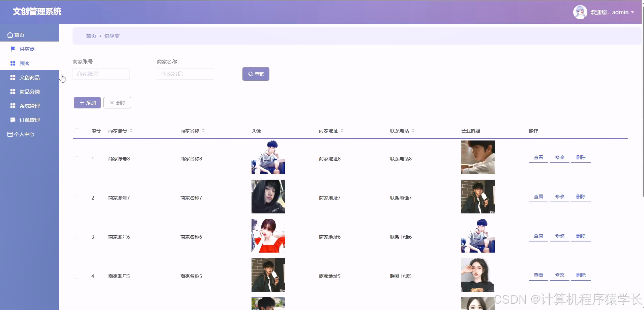Click the grid icon next to 系统管理
This screenshot has width=644, height=310.
click(x=13, y=106)
